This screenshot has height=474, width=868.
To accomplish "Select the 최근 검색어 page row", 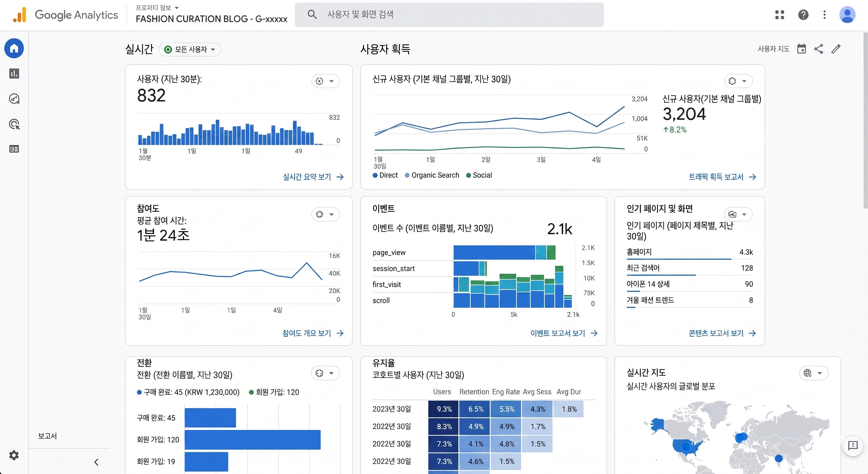I will tap(690, 268).
